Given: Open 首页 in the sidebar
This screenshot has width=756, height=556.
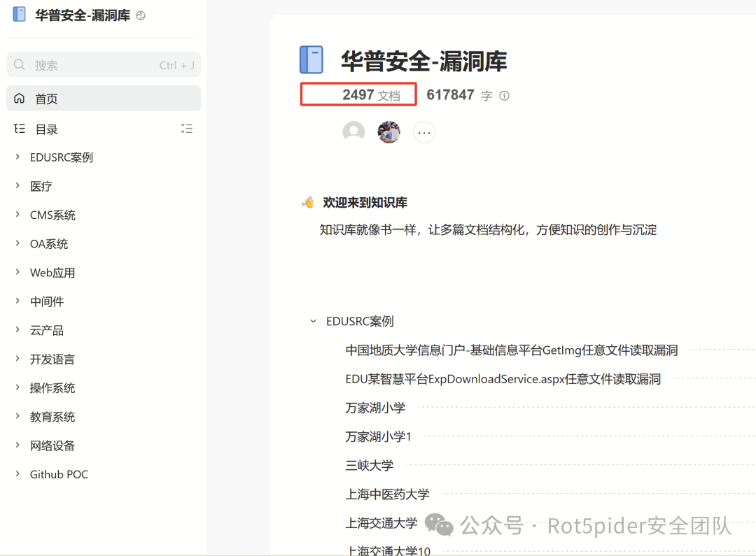Looking at the screenshot, I should (104, 99).
